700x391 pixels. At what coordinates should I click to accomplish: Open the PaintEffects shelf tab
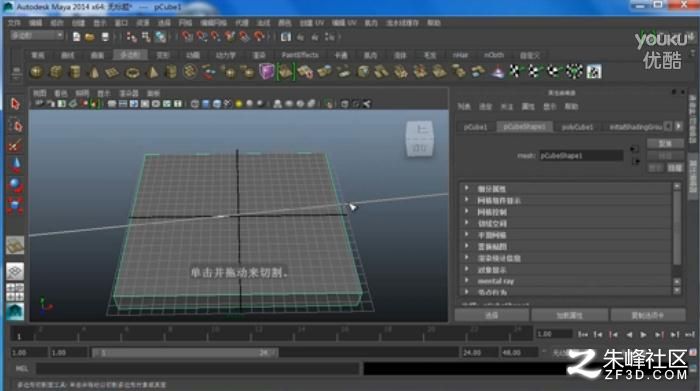point(300,55)
